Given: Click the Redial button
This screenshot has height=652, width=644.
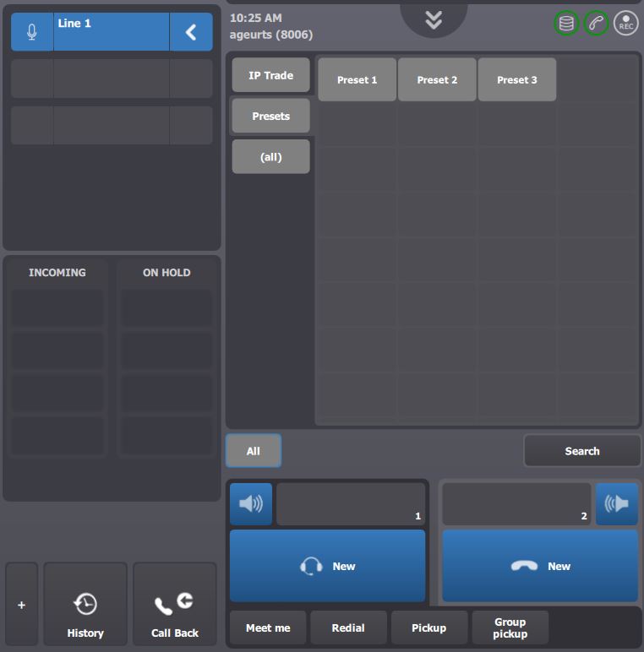Looking at the screenshot, I should [348, 628].
